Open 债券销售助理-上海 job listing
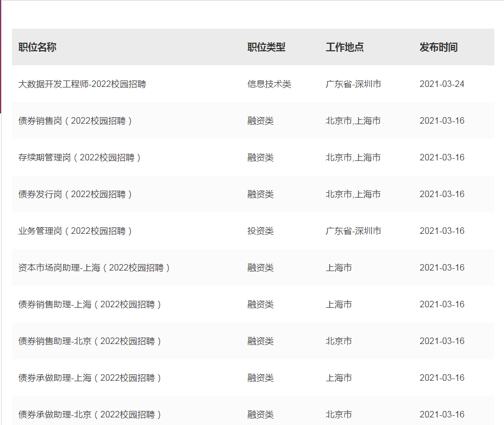Screen dimensions: 504x425 pos(90,305)
